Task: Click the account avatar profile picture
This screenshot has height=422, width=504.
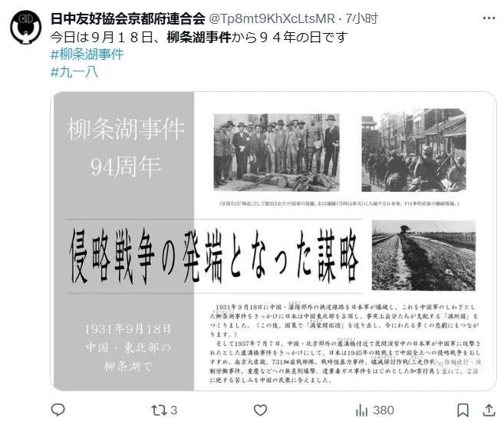Action: tap(26, 28)
